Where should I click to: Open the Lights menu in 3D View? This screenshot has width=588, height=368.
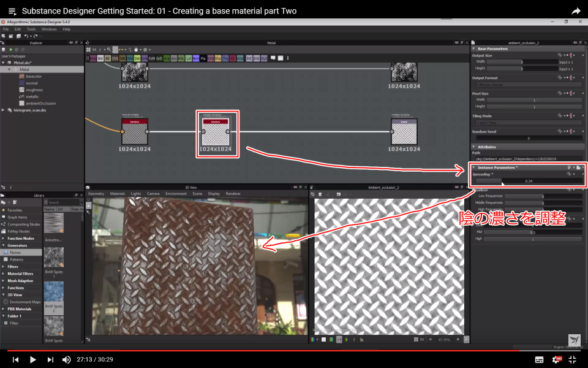(136, 194)
